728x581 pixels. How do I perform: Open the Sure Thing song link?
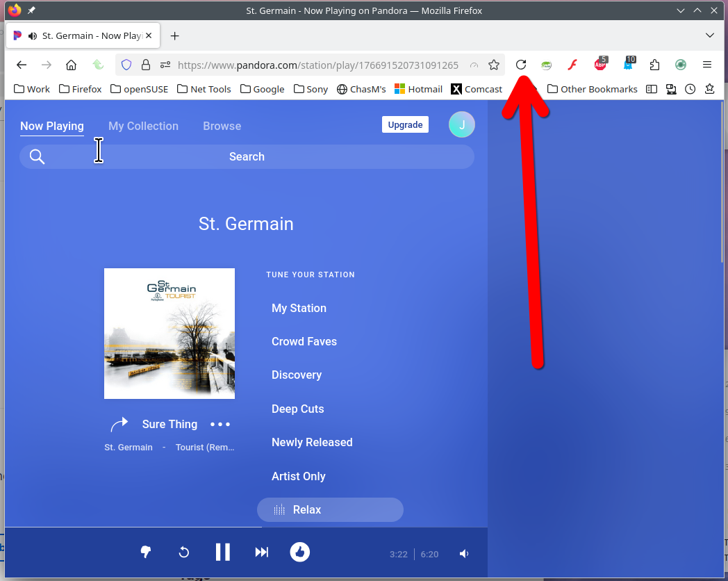pyautogui.click(x=170, y=424)
